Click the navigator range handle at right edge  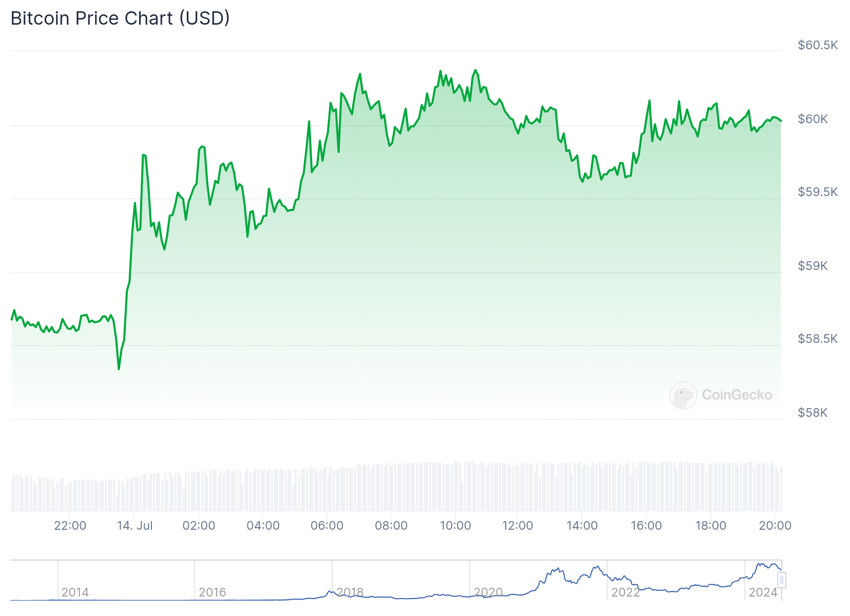tap(781, 580)
